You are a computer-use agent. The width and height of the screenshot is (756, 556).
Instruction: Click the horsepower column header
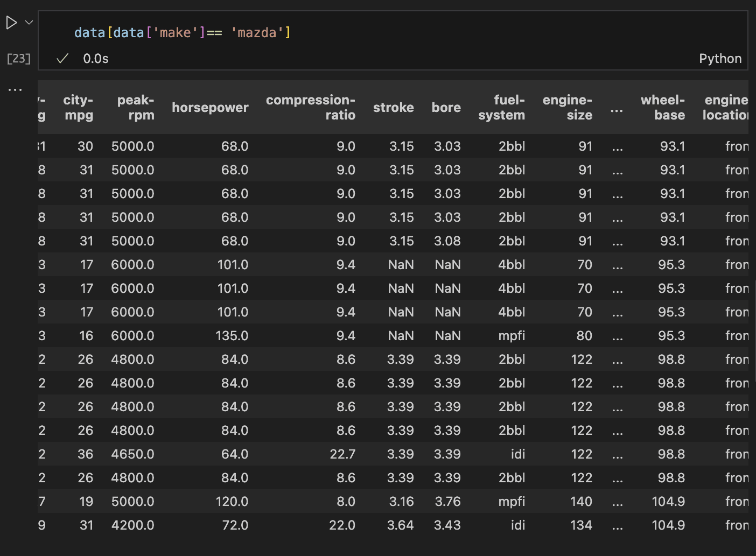210,107
